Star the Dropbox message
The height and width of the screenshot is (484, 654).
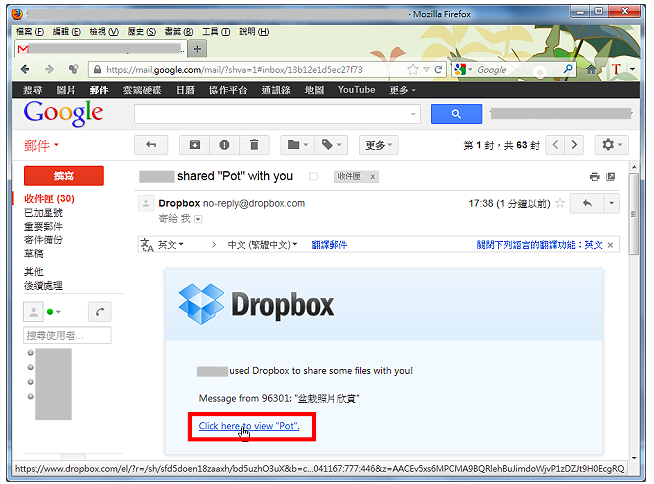click(x=560, y=203)
